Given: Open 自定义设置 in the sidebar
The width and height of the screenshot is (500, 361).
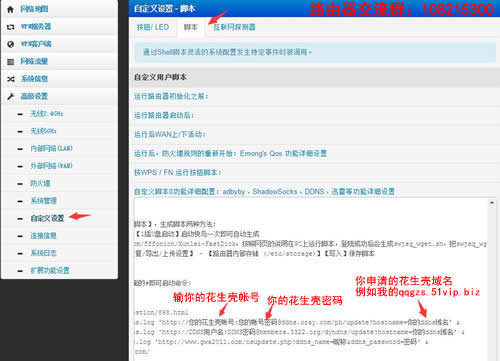Looking at the screenshot, I should click(x=47, y=218).
